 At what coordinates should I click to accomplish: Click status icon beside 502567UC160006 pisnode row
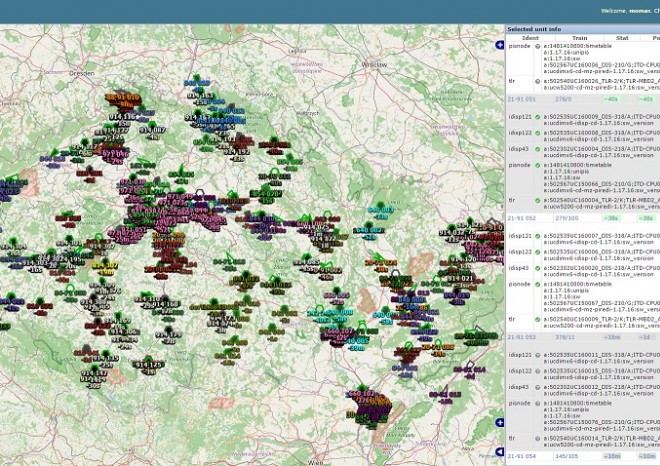(x=538, y=46)
